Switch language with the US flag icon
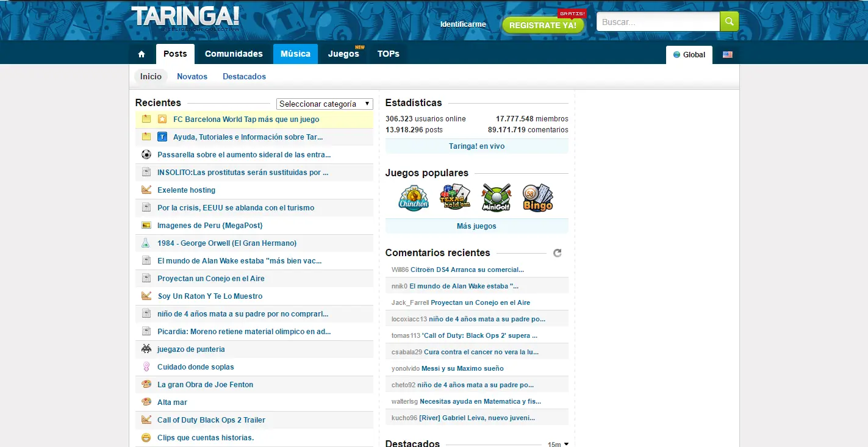 coord(727,55)
